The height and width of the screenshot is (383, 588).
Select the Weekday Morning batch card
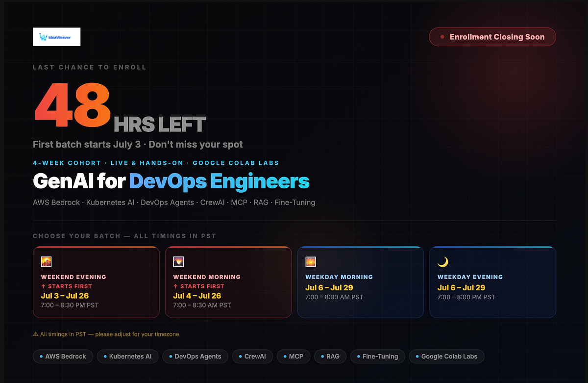361,282
